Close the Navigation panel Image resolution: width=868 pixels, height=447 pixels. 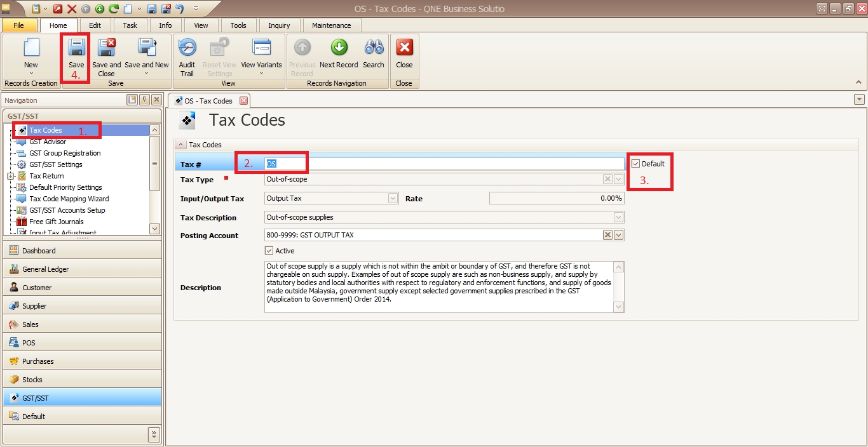point(156,100)
